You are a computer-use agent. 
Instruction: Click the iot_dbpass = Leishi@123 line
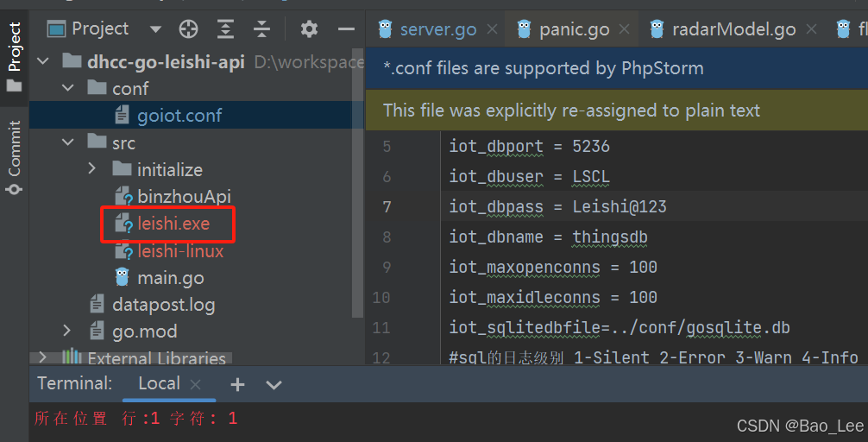tap(557, 206)
